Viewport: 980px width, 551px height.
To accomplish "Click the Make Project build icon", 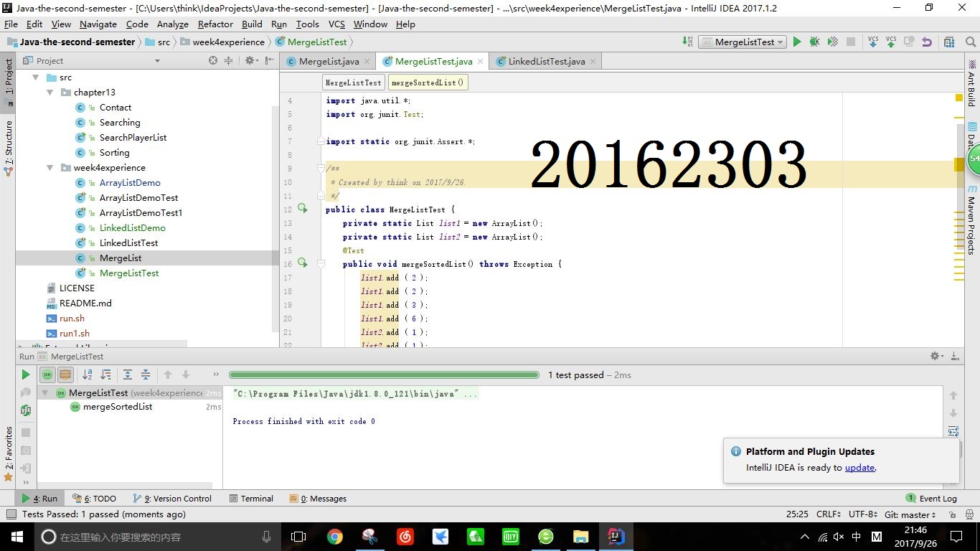I will 687,42.
